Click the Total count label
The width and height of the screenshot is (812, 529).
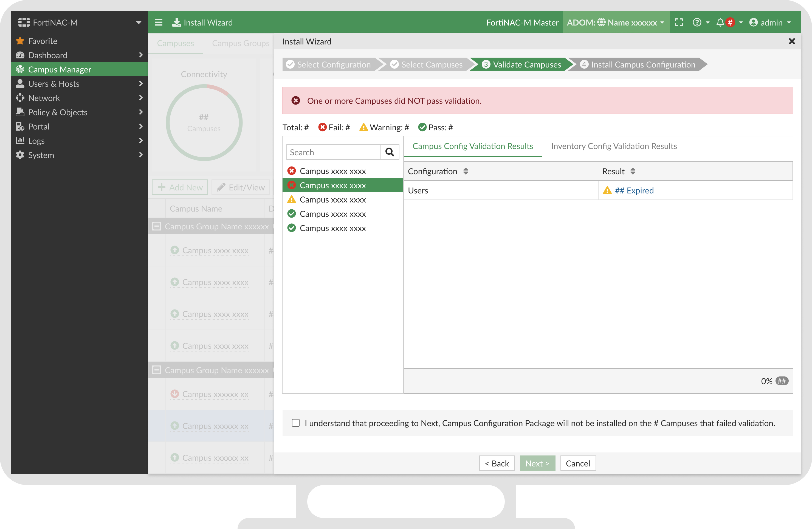coord(295,127)
